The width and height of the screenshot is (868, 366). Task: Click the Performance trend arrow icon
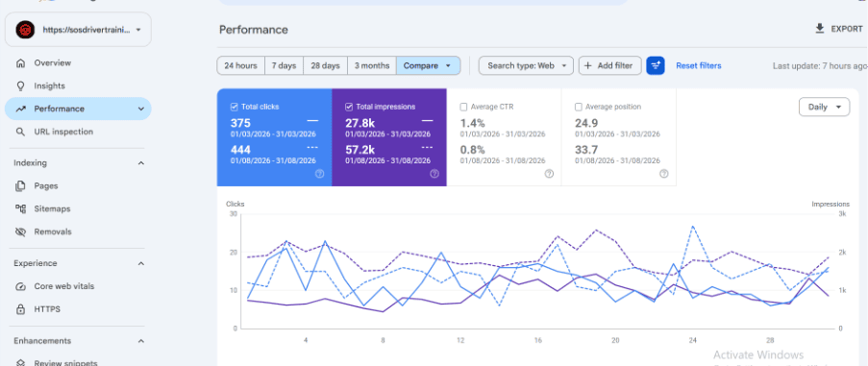click(20, 109)
